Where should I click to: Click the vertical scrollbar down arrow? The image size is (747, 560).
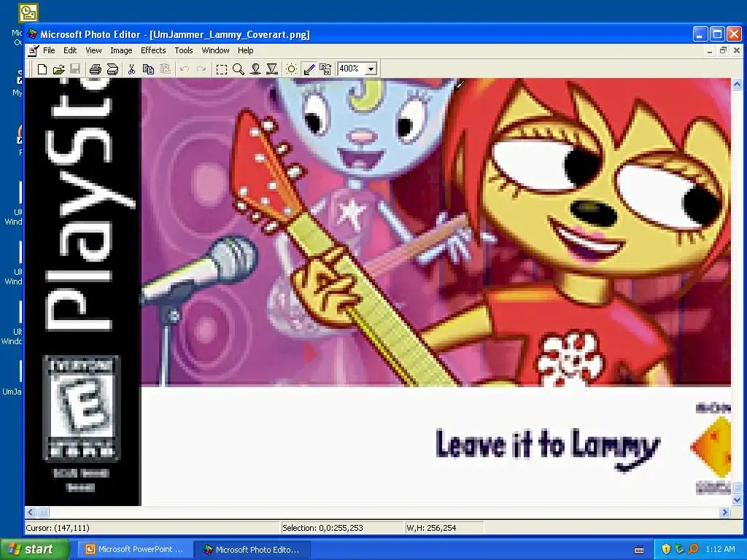coord(737,500)
